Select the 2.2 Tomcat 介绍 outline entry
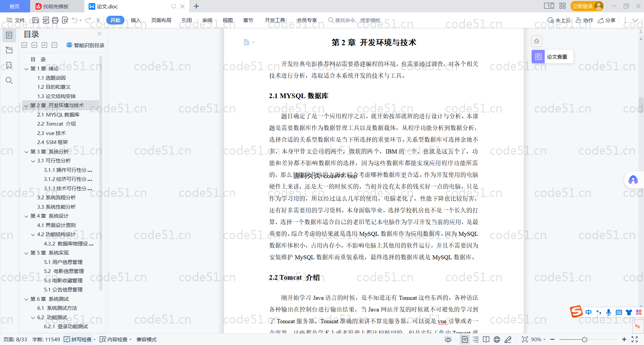Image resolution: width=644 pixels, height=345 pixels. pyautogui.click(x=56, y=124)
